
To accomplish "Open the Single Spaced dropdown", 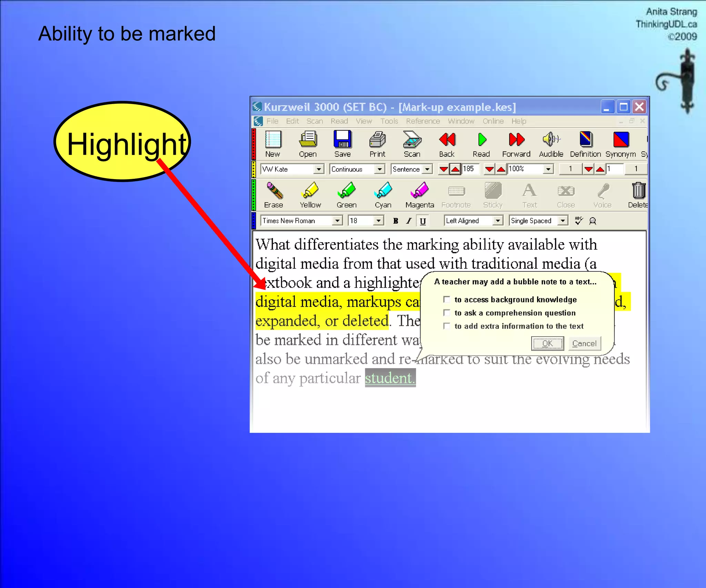I will pos(563,220).
